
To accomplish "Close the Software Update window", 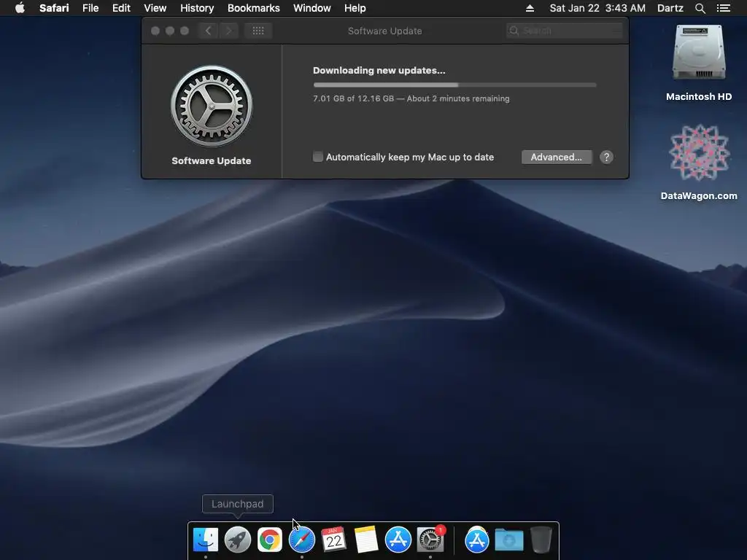I will click(x=155, y=31).
